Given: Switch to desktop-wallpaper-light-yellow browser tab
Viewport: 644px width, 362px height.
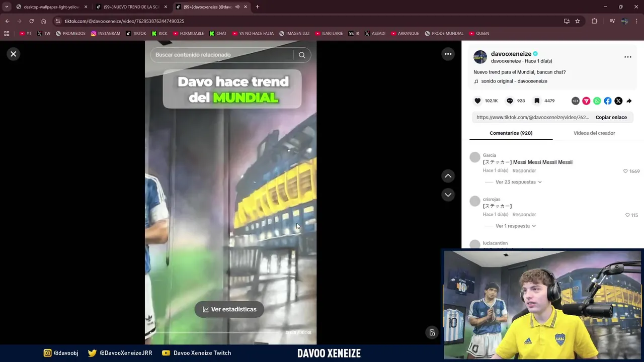Looking at the screenshot, I should (x=52, y=7).
